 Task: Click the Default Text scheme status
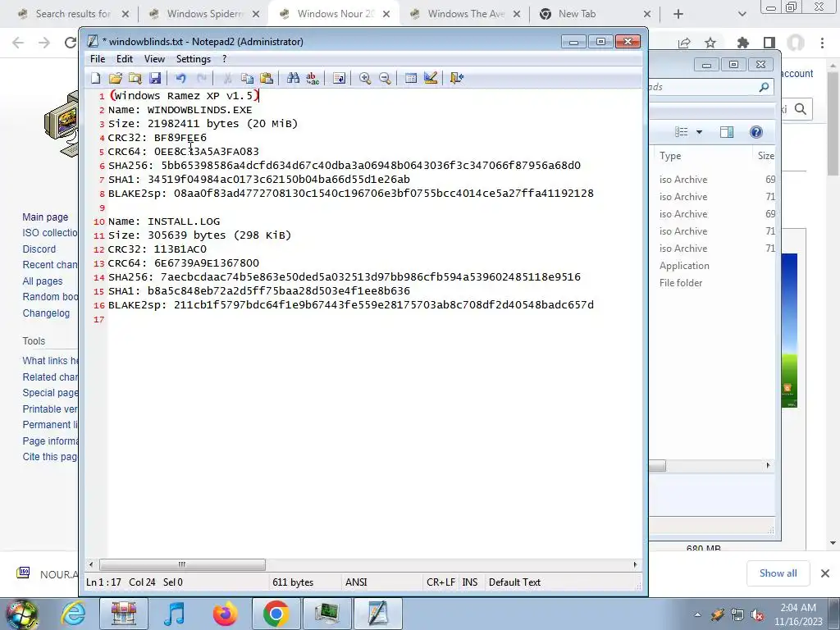click(x=514, y=582)
